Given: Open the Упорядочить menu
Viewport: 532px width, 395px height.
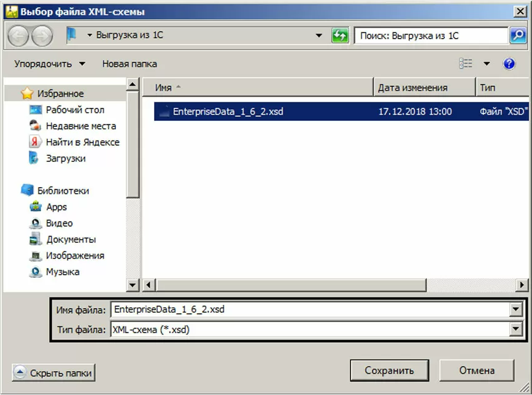Looking at the screenshot, I should 50,64.
